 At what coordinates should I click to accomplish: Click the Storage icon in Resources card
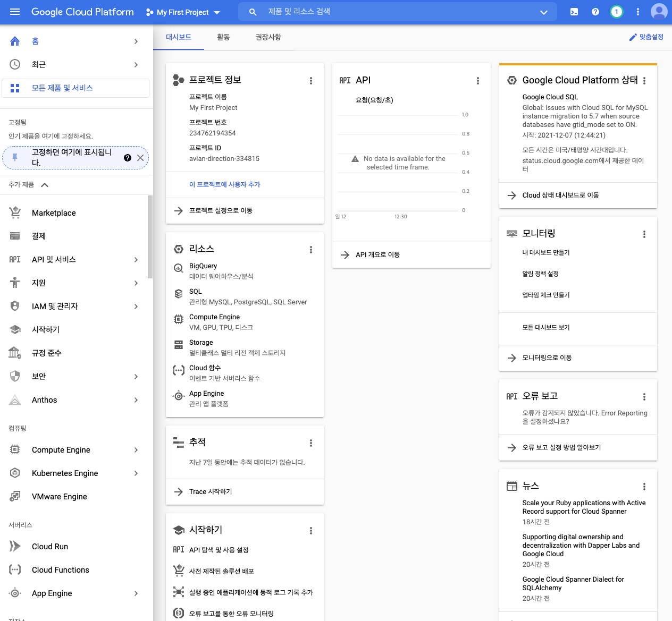click(x=179, y=345)
